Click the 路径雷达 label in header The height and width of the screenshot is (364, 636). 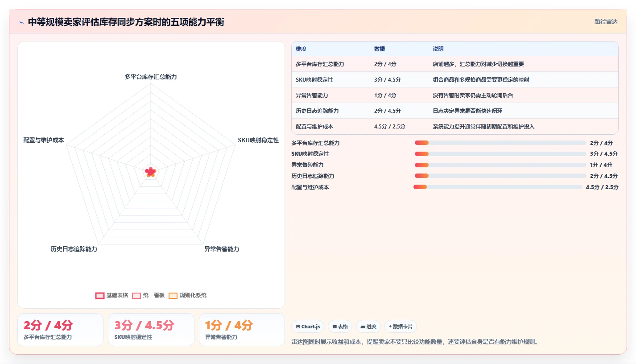coord(606,21)
